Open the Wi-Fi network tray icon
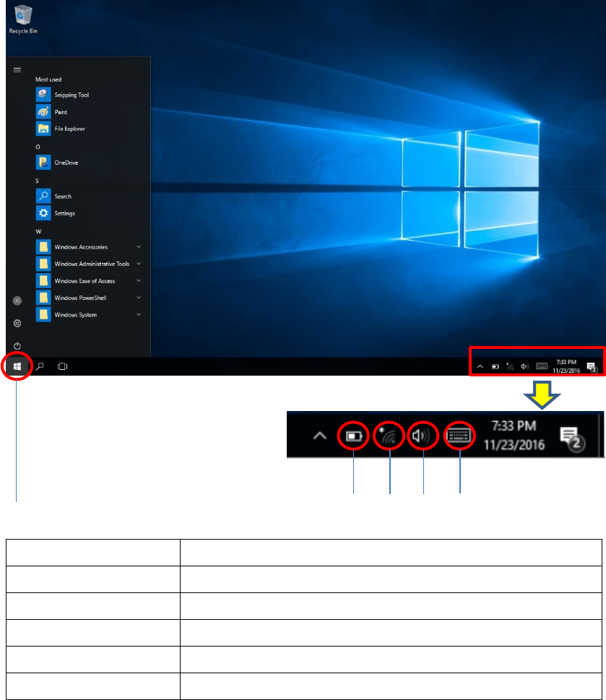The image size is (606, 700). pyautogui.click(x=511, y=366)
